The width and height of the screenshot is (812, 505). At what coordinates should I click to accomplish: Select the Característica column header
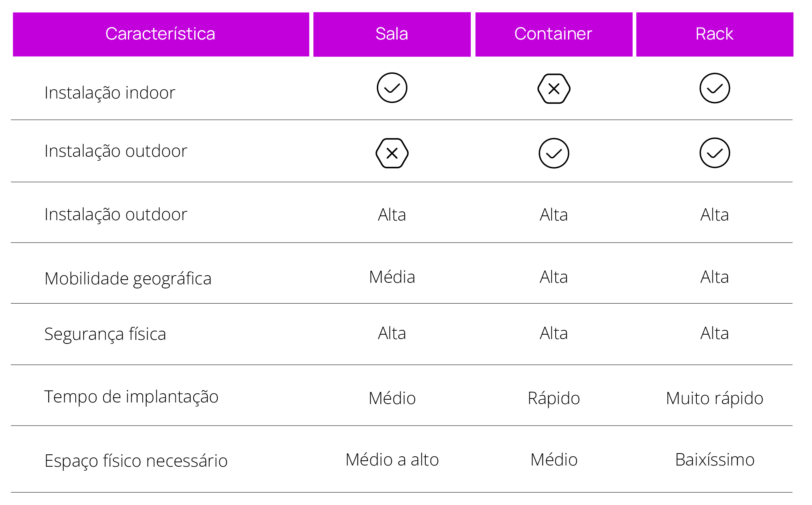161,34
